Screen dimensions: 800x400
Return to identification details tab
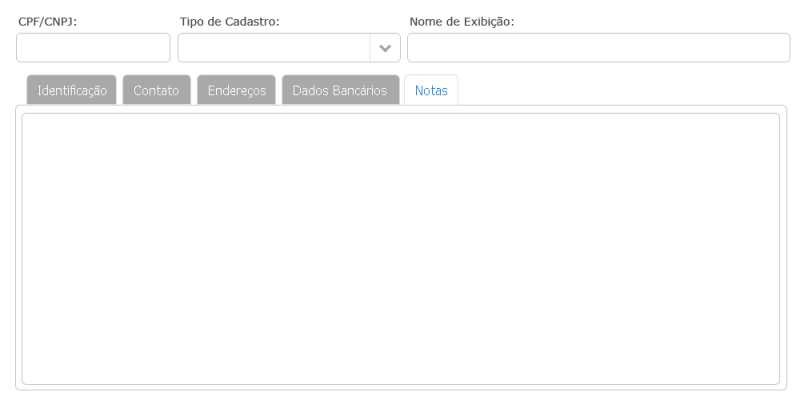click(72, 90)
